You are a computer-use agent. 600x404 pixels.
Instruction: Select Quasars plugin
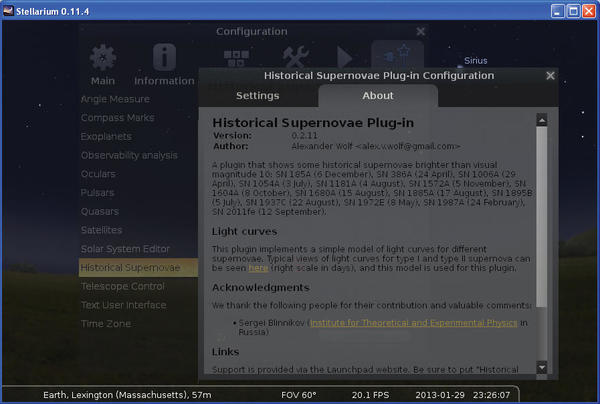pyautogui.click(x=100, y=212)
